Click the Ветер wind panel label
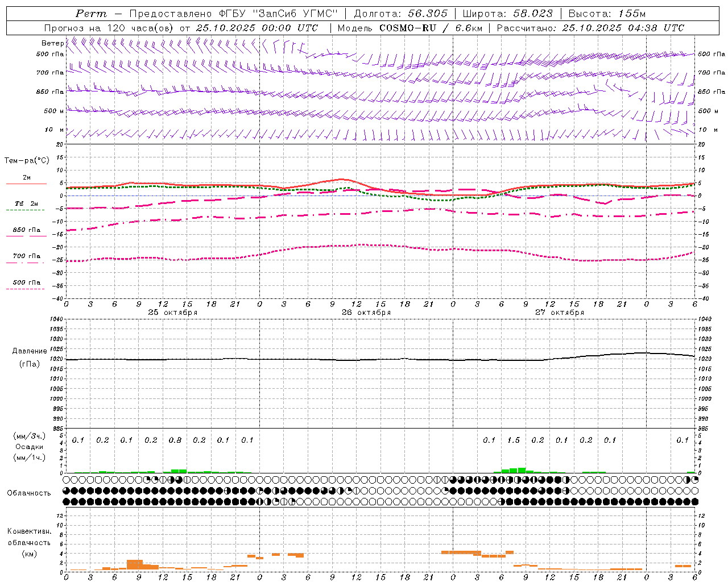Image resolution: width=728 pixels, height=582 pixels. [52, 43]
